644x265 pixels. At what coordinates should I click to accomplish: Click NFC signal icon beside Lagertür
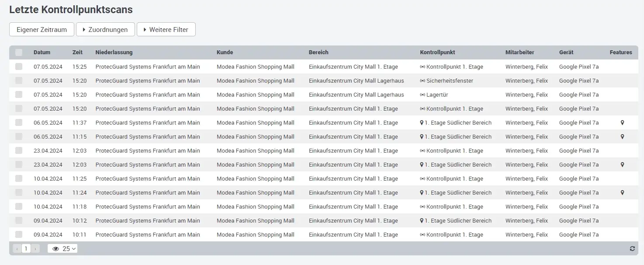422,95
